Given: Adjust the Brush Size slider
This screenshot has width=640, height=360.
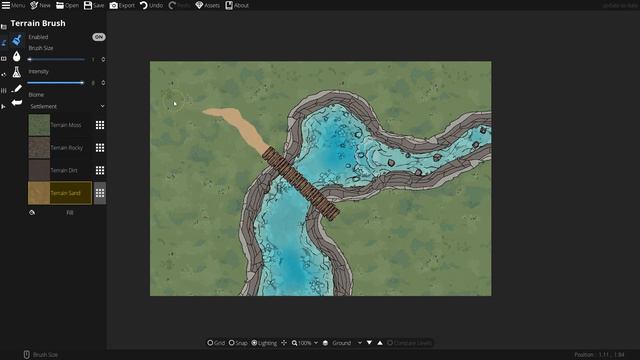Looking at the screenshot, I should tap(56, 59).
